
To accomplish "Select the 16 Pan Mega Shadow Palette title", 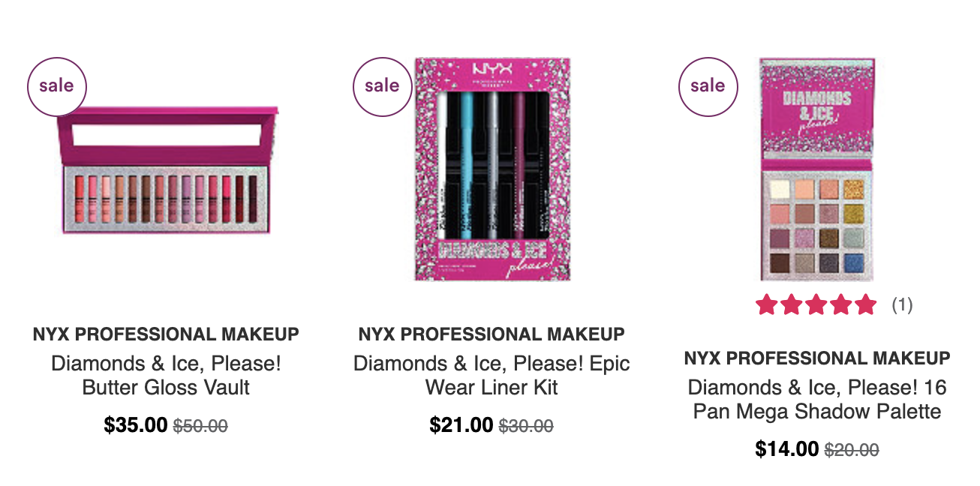I will [x=817, y=400].
